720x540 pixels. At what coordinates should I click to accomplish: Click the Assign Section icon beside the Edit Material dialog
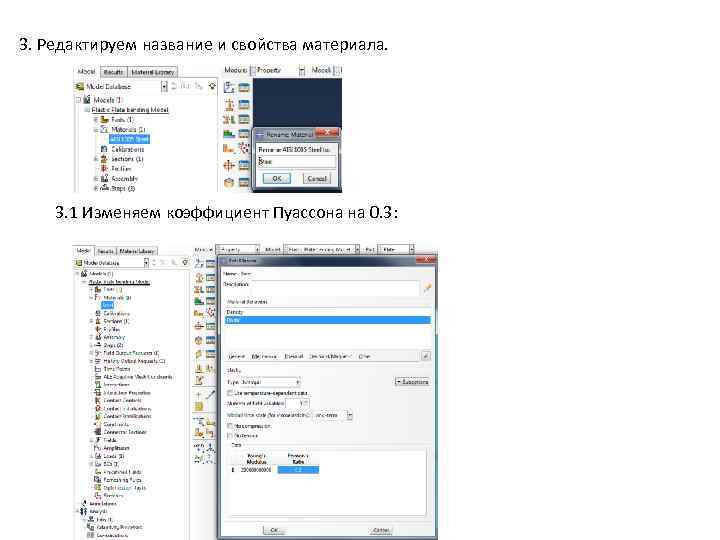[199, 289]
